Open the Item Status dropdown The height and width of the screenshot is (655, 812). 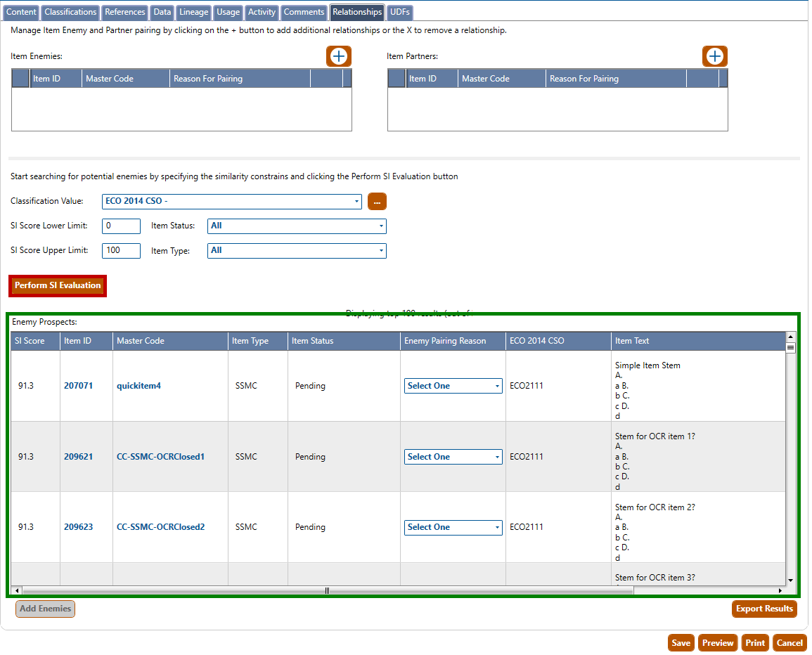(296, 226)
